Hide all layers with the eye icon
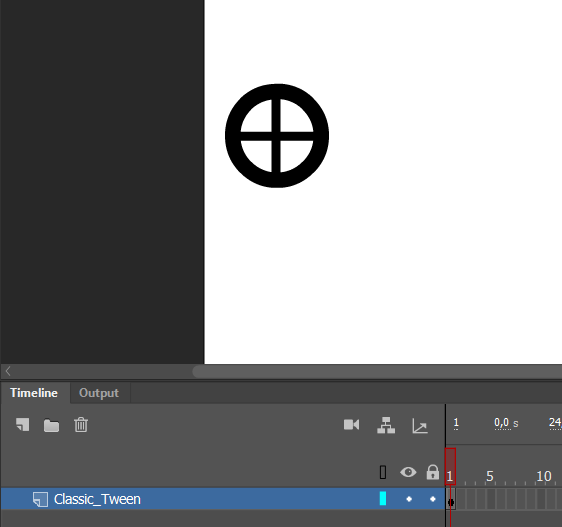The height and width of the screenshot is (527, 562). click(x=408, y=472)
